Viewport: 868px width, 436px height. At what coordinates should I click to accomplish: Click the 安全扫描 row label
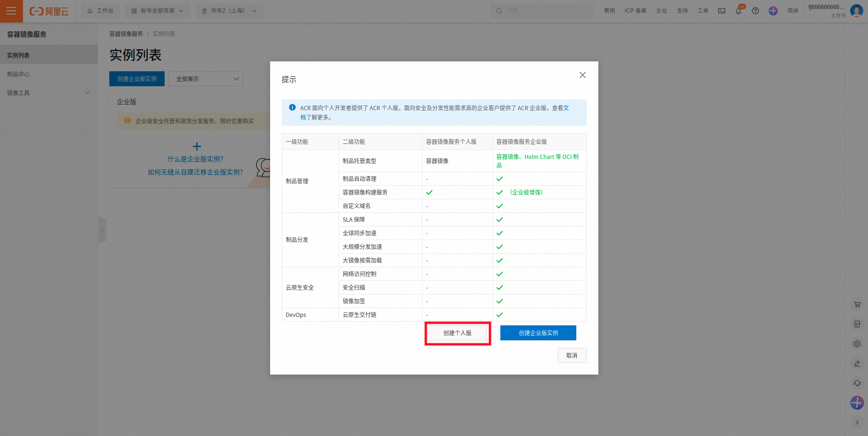tap(354, 287)
